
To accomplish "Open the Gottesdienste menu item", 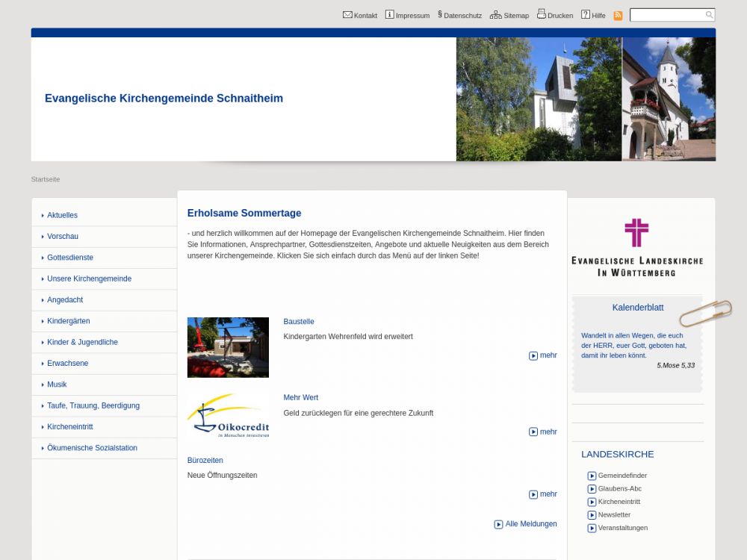I will tap(70, 258).
